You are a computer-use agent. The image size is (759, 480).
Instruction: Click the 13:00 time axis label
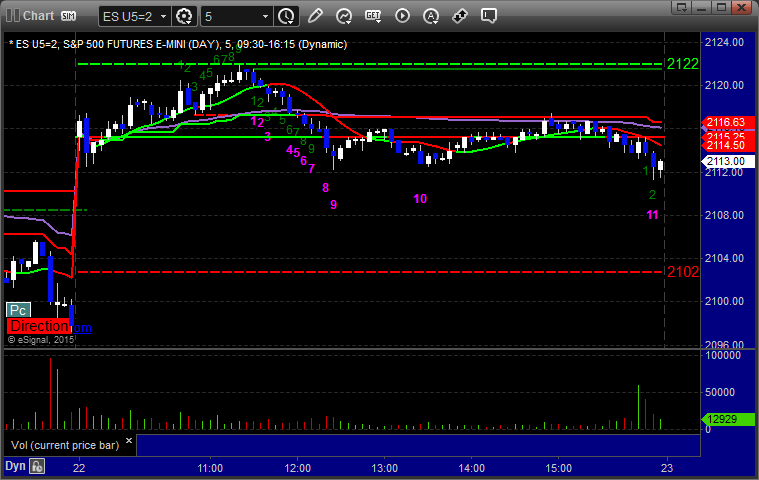[384, 468]
